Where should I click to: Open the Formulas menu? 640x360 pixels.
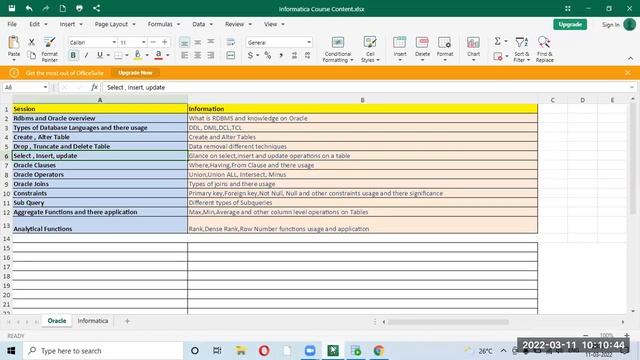coord(164,24)
